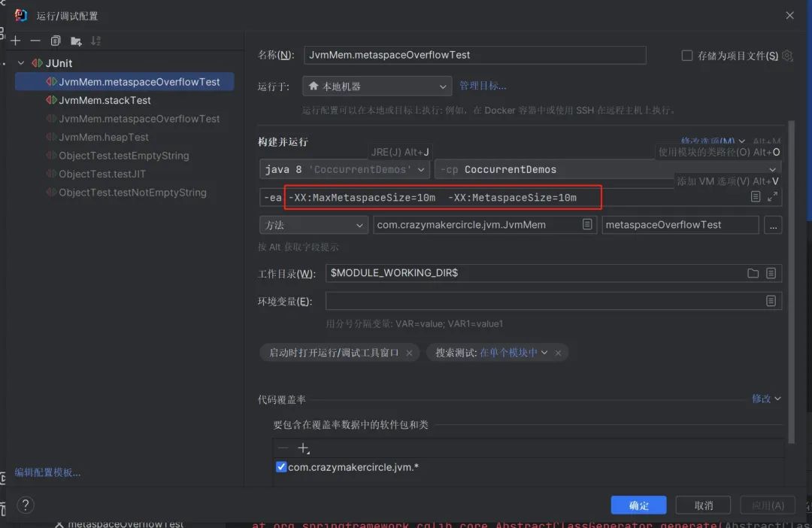This screenshot has height=528, width=812.
Task: Uncheck com.crazymakercircle.jvm.* coverage package
Action: 280,466
